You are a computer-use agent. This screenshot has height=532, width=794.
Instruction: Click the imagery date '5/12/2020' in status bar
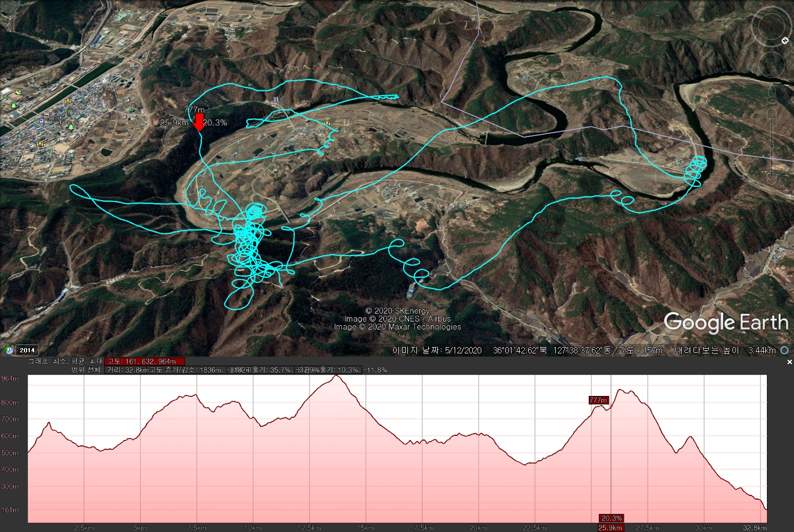click(x=463, y=350)
